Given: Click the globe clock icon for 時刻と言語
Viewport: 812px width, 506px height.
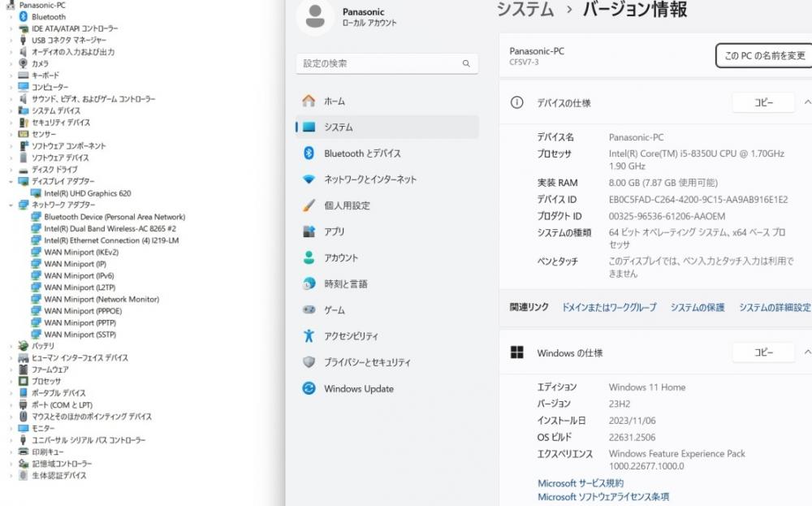Looking at the screenshot, I should click(309, 283).
